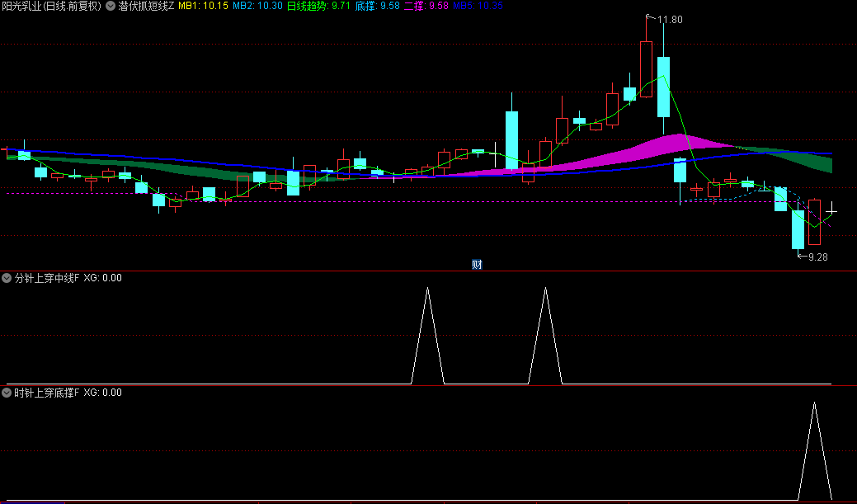Click the 9.28 low price label
This screenshot has height=504, width=857.
[x=817, y=257]
